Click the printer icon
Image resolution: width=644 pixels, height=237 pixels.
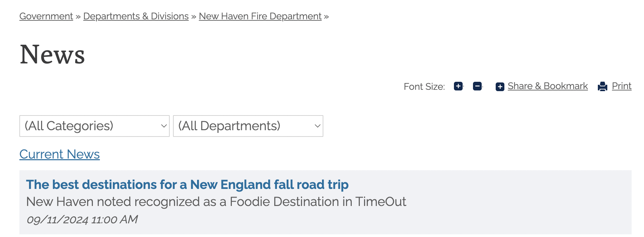(x=602, y=86)
